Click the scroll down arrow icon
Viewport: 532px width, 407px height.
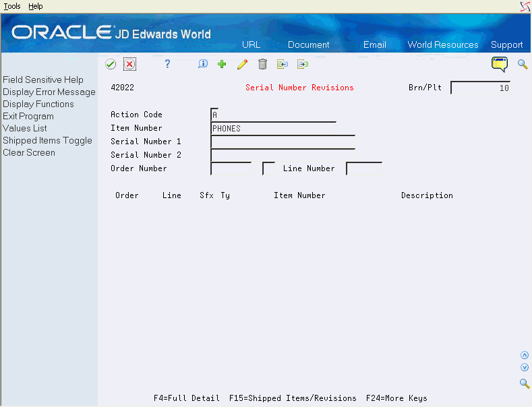click(x=525, y=367)
